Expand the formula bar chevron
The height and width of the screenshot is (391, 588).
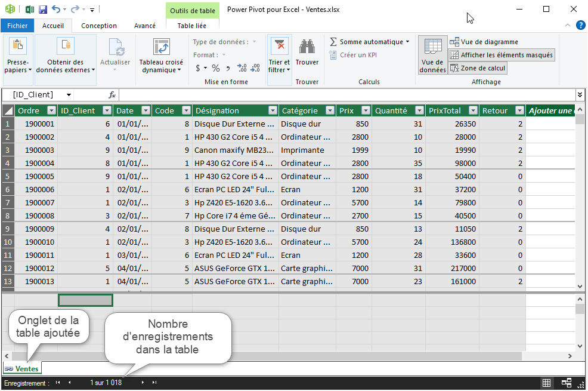click(x=580, y=94)
